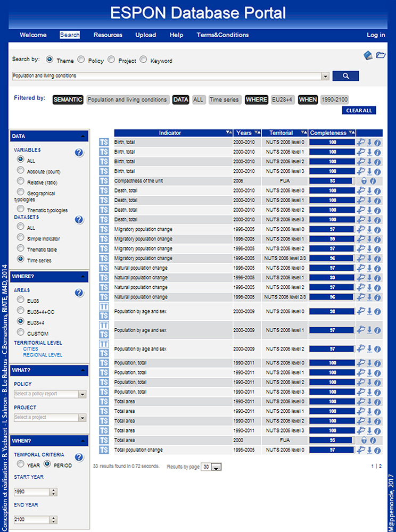This screenshot has width=396, height=532.
Task: Click the lock icon on Compactness row
Action: pos(364,181)
